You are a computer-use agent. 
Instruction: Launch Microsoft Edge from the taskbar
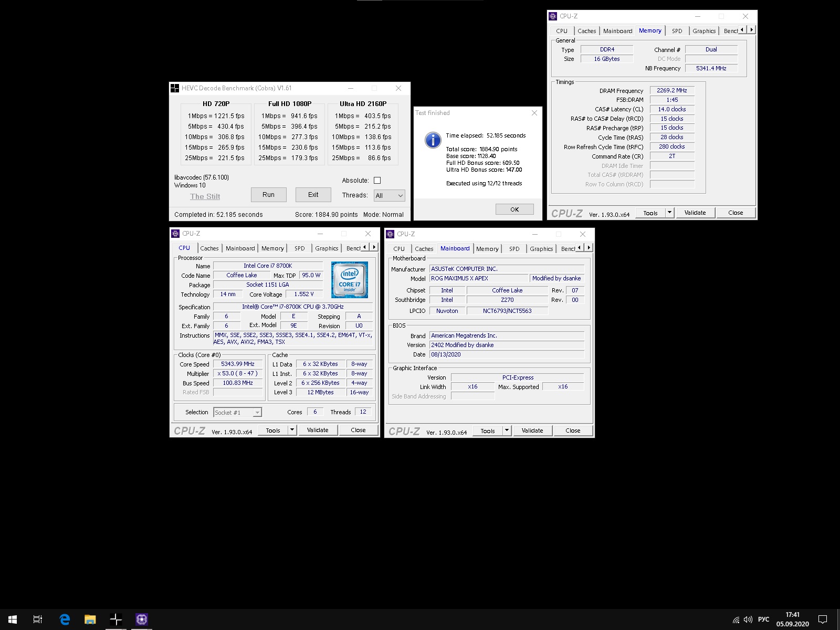click(65, 619)
